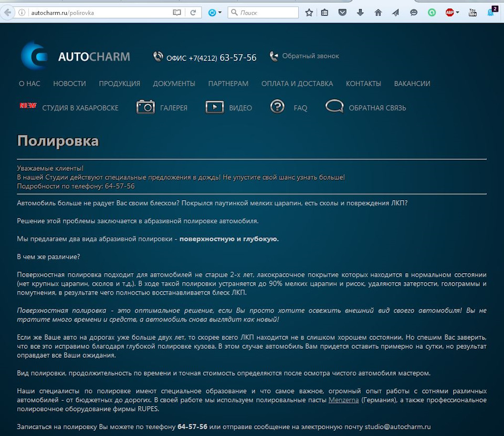Click bold phone 64-57-56 in last paragraph
The width and height of the screenshot is (504, 436).
[x=192, y=427]
